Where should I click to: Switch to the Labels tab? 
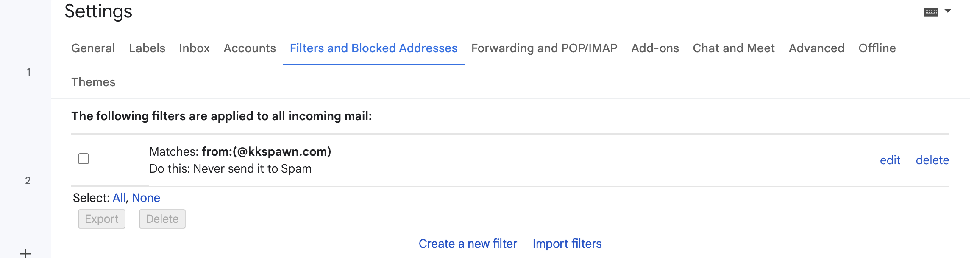147,48
